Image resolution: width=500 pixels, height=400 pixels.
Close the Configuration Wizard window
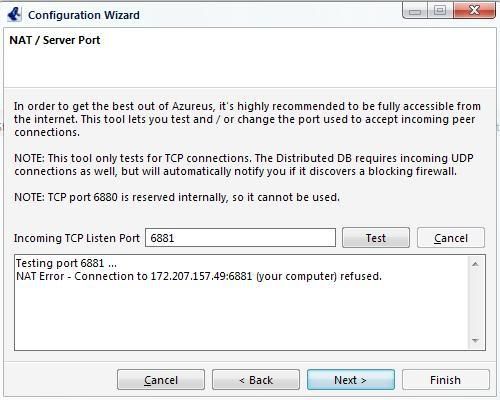coord(474,11)
